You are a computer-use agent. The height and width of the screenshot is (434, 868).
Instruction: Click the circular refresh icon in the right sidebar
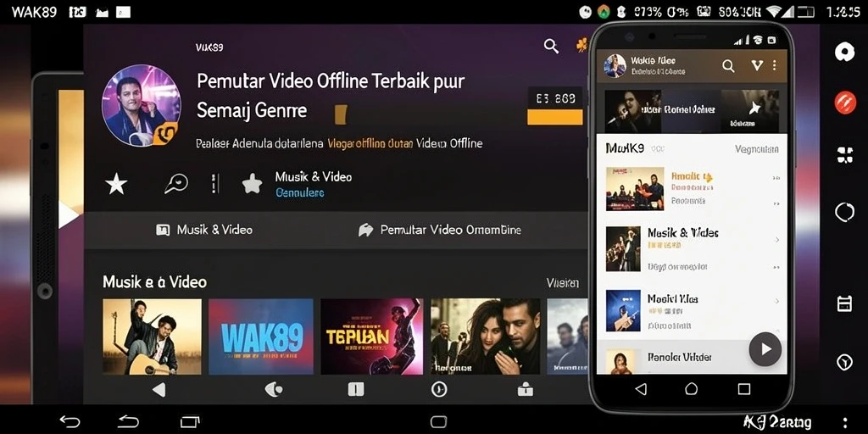(845, 212)
